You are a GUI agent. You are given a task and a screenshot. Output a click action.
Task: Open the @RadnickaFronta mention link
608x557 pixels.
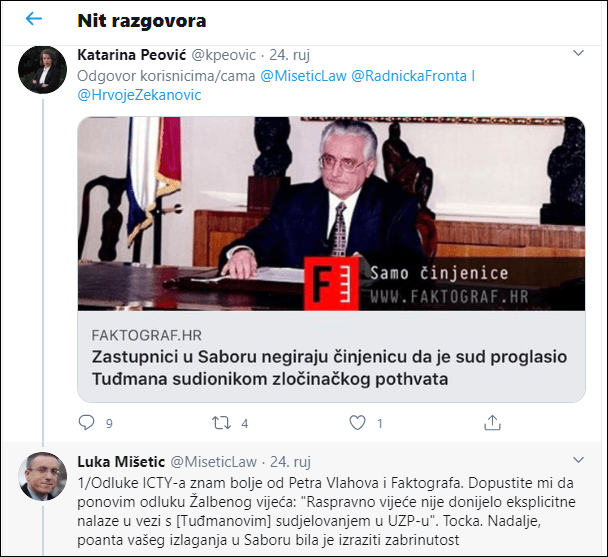(409, 76)
